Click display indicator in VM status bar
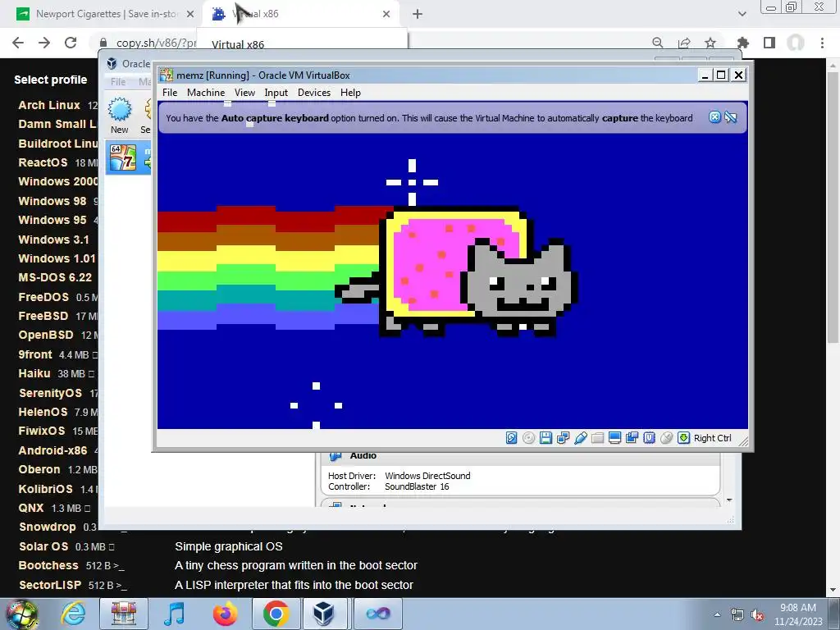 click(x=614, y=438)
